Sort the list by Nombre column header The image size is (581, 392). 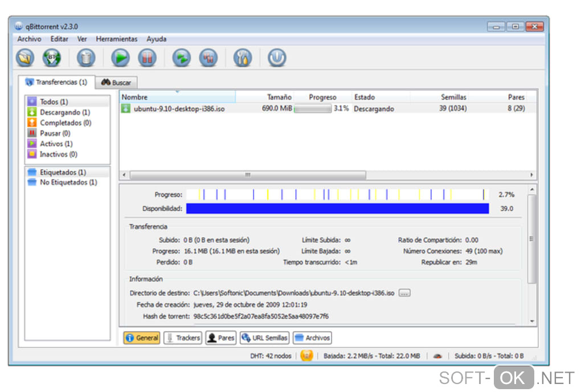[x=178, y=97]
